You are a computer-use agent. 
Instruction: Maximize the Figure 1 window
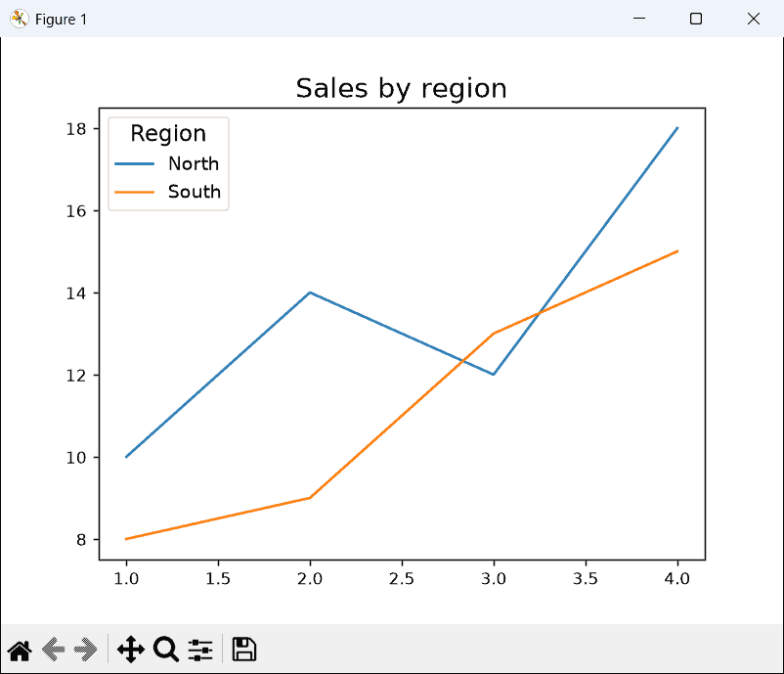click(x=696, y=19)
